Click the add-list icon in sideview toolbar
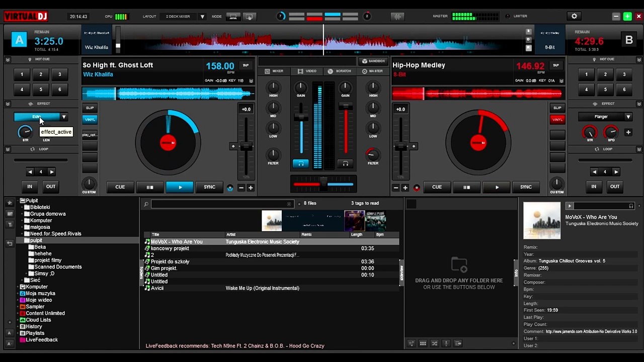The width and height of the screenshot is (644, 362). (411, 343)
